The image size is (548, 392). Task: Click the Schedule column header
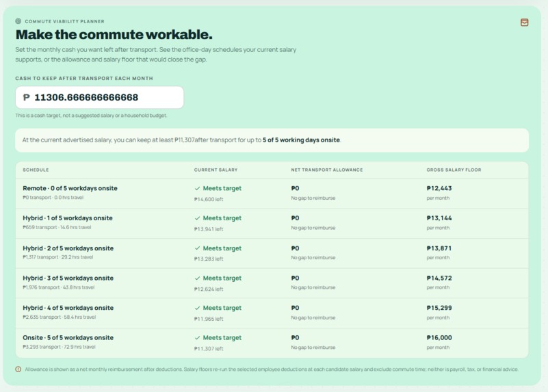[36, 170]
